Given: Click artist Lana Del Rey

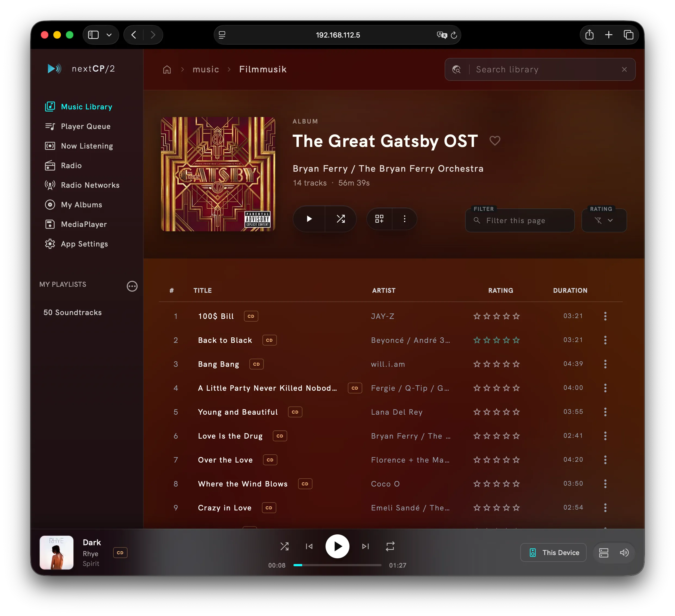Looking at the screenshot, I should click(397, 412).
